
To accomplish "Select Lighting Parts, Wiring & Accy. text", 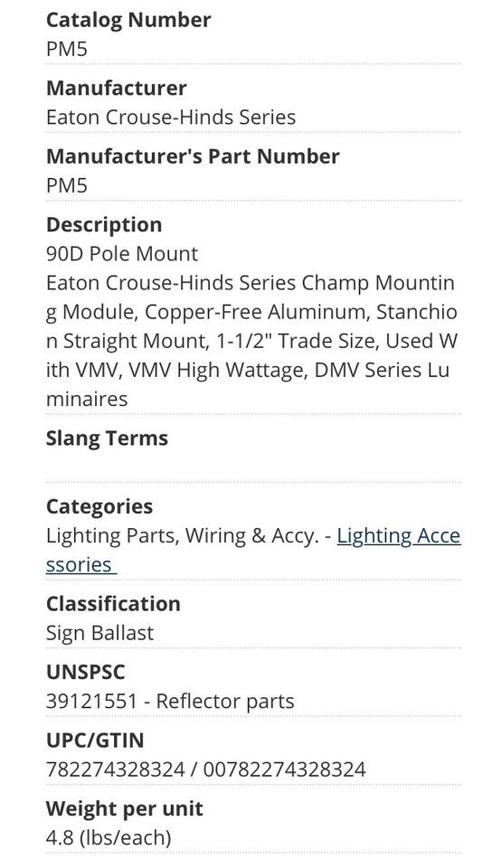I will 182,536.
